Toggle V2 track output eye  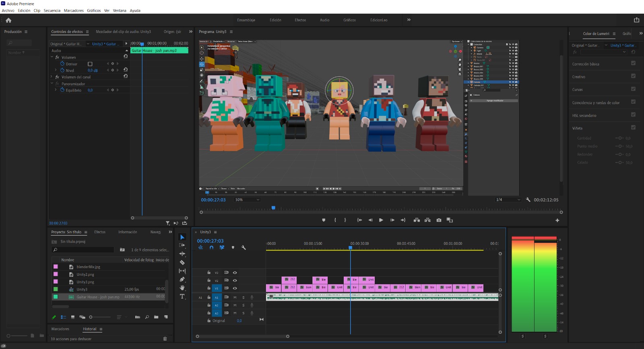click(x=235, y=280)
